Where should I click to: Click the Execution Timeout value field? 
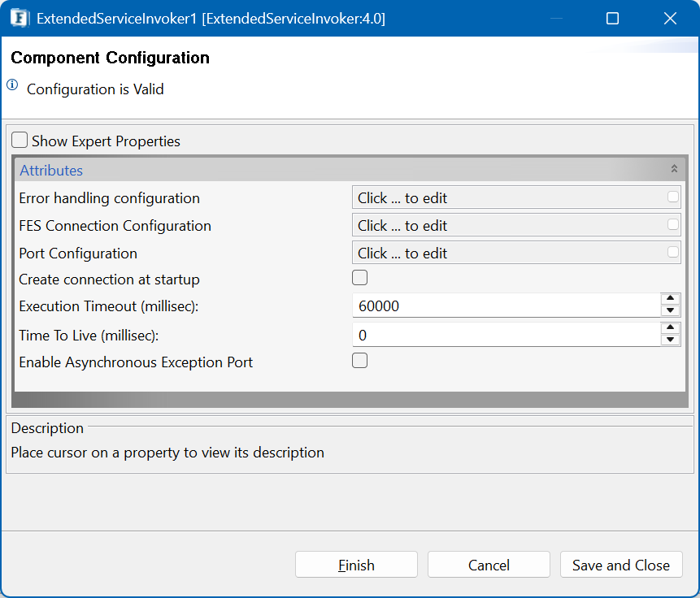(506, 306)
